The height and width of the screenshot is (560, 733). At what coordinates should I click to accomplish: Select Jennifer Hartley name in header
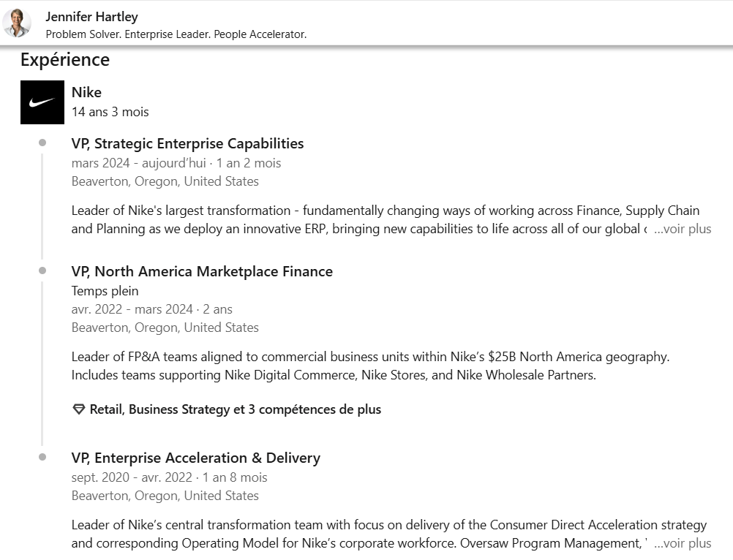(x=91, y=16)
